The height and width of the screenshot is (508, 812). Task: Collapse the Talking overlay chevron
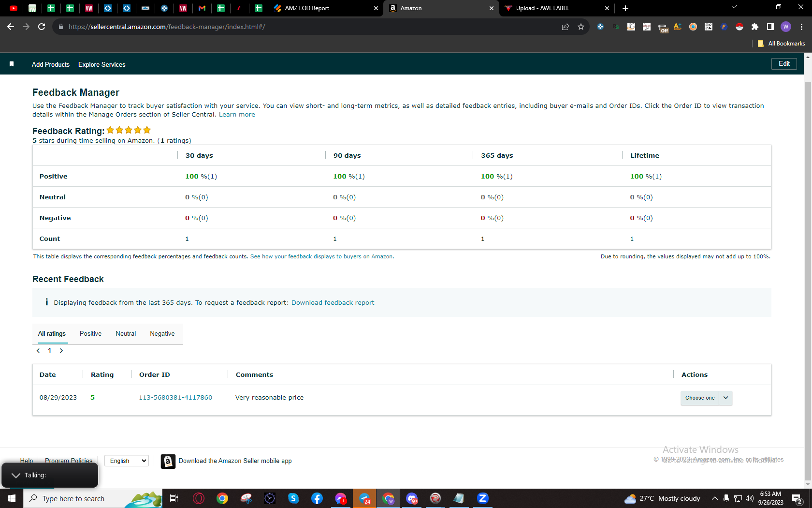[16, 475]
